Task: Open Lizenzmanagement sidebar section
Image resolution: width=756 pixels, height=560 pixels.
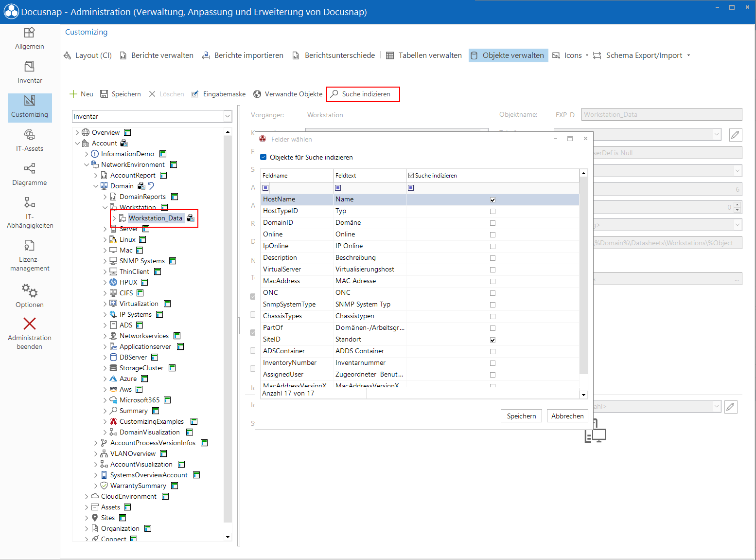Action: (x=29, y=255)
